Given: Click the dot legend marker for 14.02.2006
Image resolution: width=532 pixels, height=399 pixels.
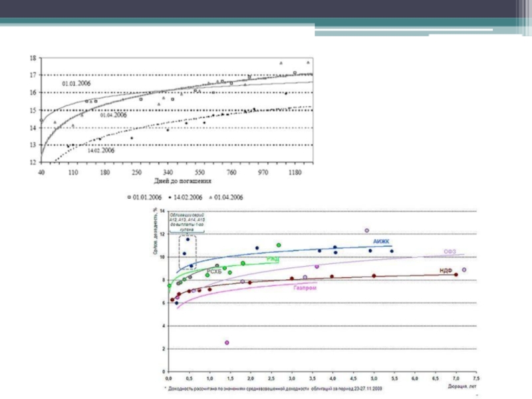Looking at the screenshot, I should pyautogui.click(x=170, y=197).
